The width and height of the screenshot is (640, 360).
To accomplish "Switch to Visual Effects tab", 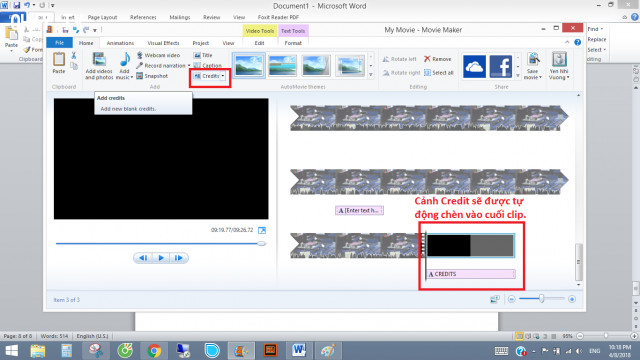I will [x=163, y=43].
